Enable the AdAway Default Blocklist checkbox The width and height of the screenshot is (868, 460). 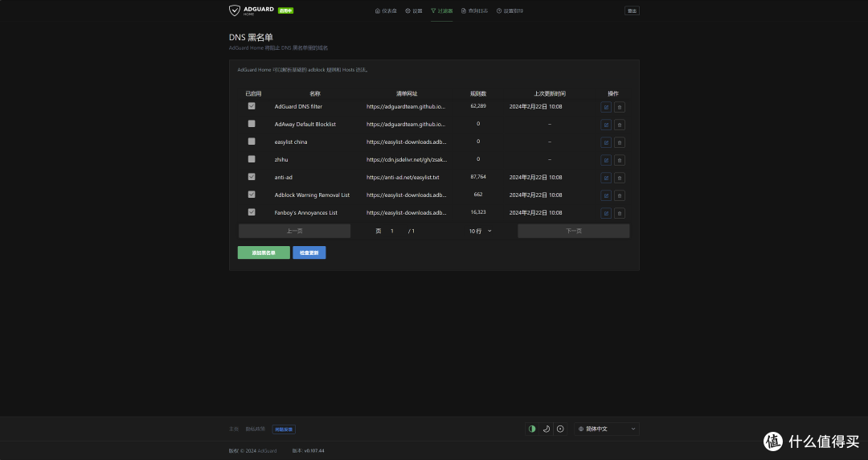(x=252, y=124)
